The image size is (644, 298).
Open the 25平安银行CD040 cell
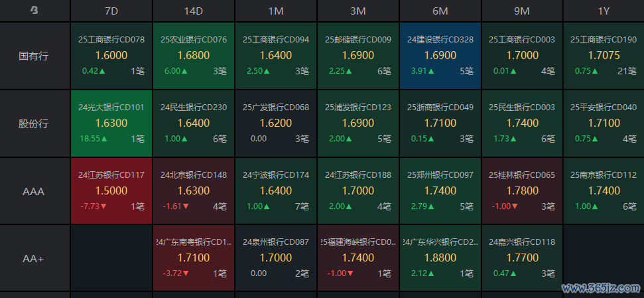pyautogui.click(x=604, y=123)
